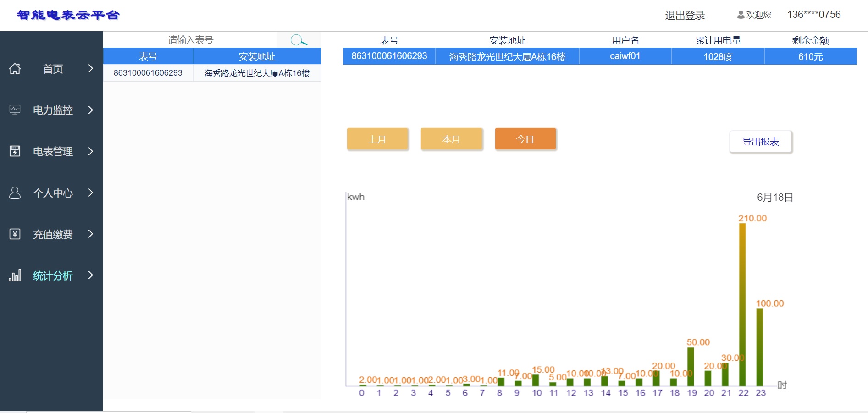The image size is (868, 413).
Task: Click the 用户名 column header
Action: (625, 40)
